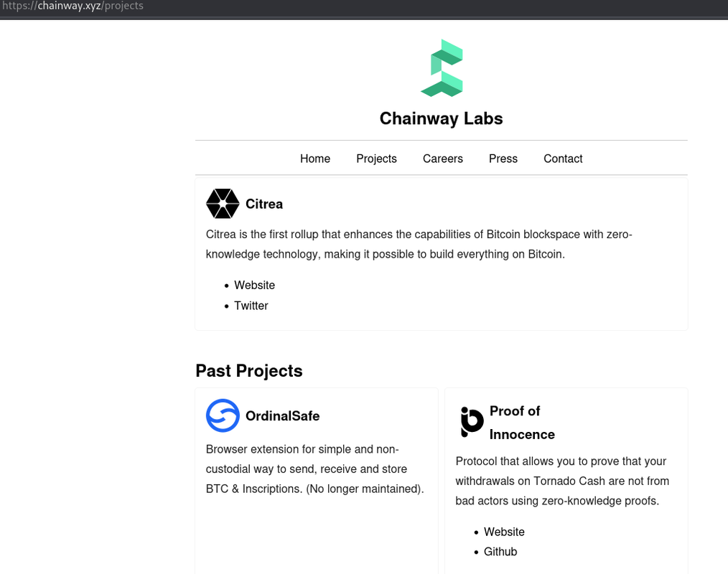Open Proof of Innocence Github link
This screenshot has width=728, height=574.
[500, 552]
